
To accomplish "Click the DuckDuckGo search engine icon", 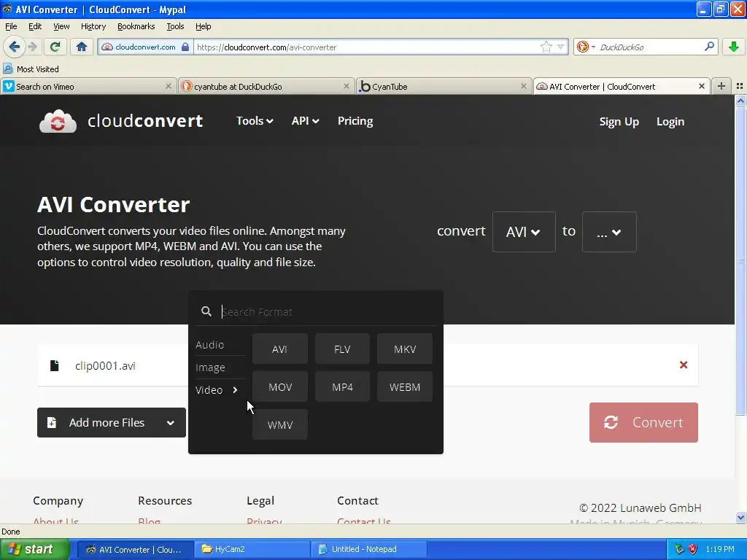I will point(583,47).
